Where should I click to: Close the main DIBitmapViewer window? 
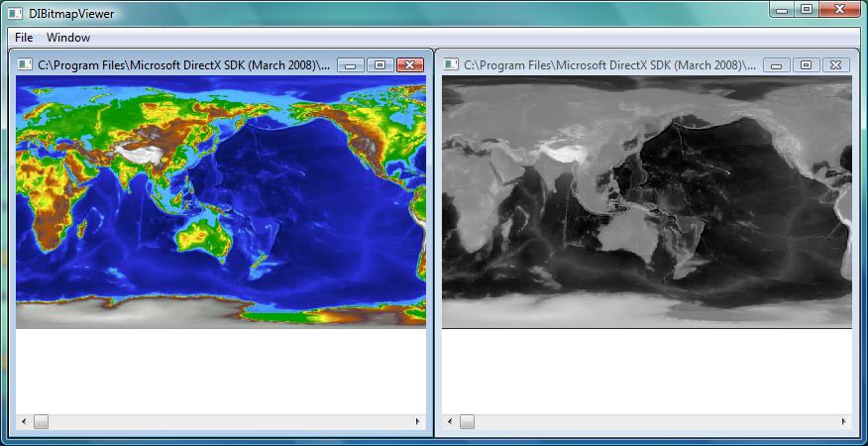point(840,10)
